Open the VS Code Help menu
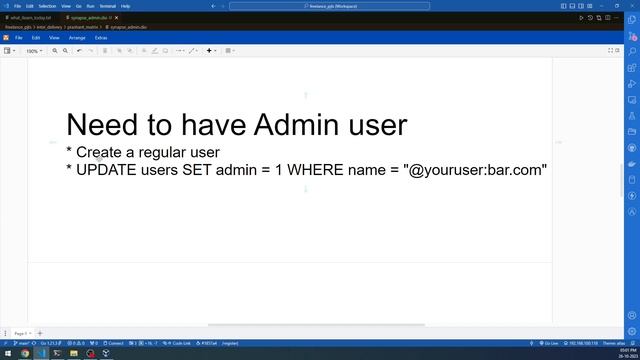Viewport: 640px width, 360px height. point(126,6)
